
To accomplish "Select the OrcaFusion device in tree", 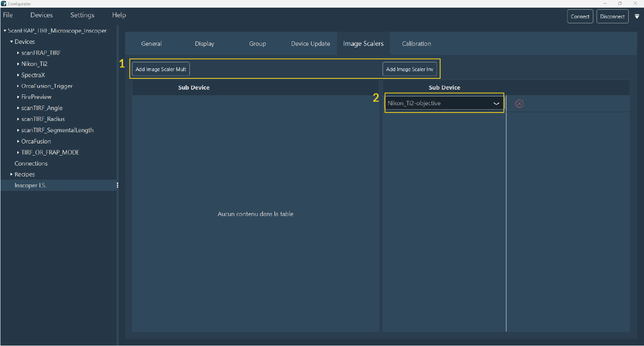I will (x=36, y=141).
